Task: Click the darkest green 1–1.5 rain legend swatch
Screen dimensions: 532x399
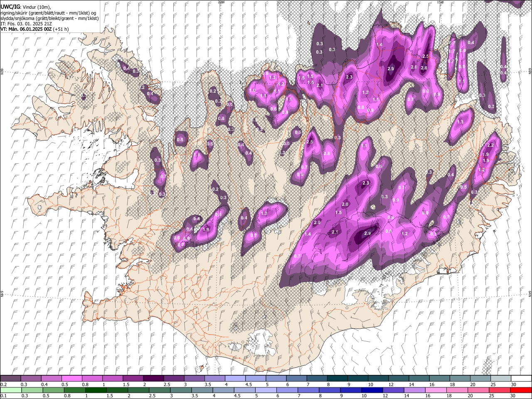Action: (96, 390)
